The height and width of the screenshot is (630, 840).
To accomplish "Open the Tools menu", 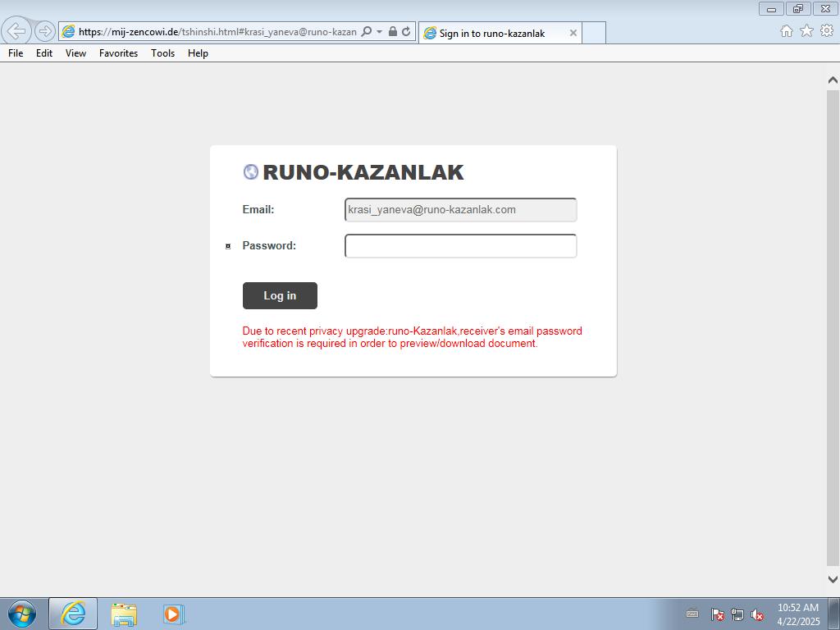I will pos(163,53).
